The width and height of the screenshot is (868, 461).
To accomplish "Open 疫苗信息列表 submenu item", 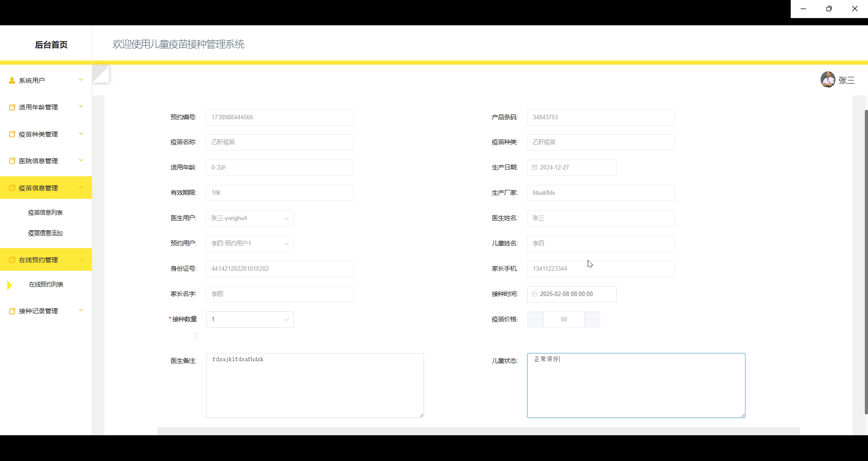I will coord(45,212).
